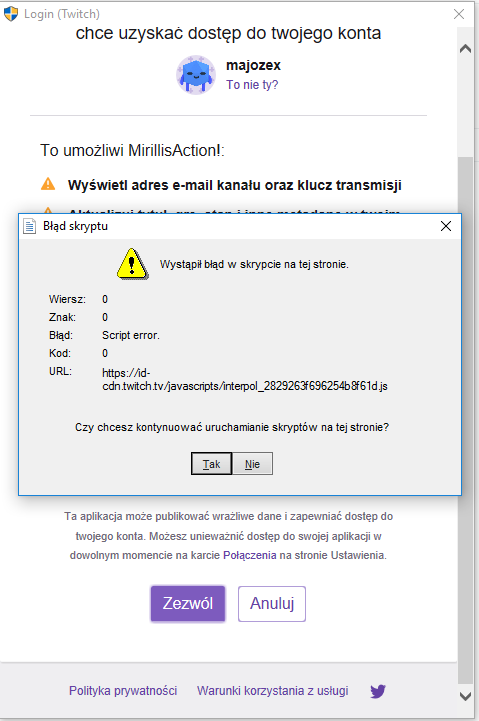The image size is (479, 721).
Task: Click the document icon in Błąd skryptu title
Action: [30, 226]
